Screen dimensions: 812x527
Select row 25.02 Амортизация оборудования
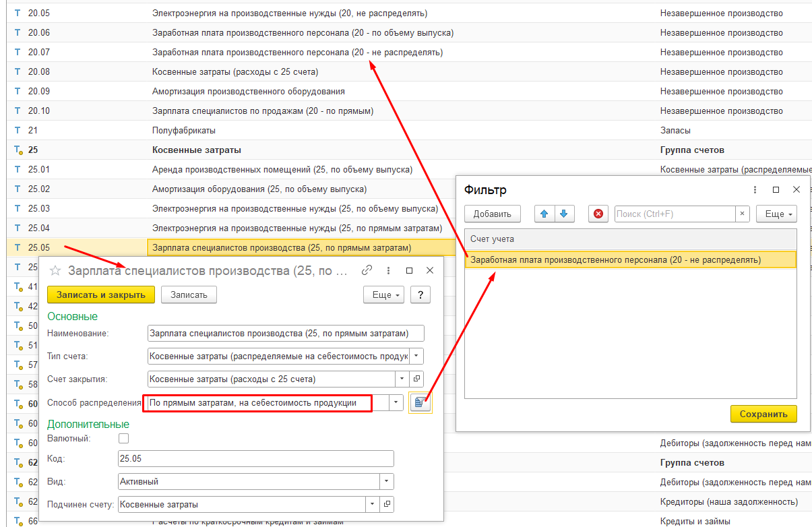coord(231,189)
